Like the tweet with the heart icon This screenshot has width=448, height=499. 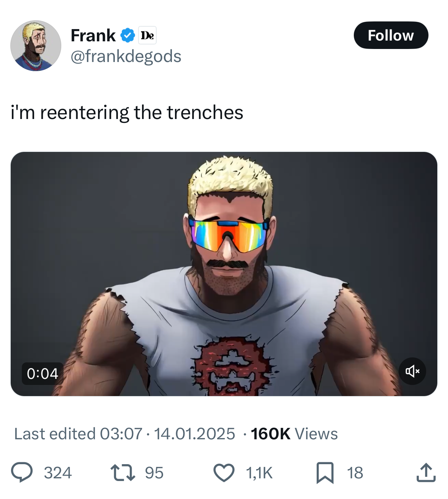[224, 472]
